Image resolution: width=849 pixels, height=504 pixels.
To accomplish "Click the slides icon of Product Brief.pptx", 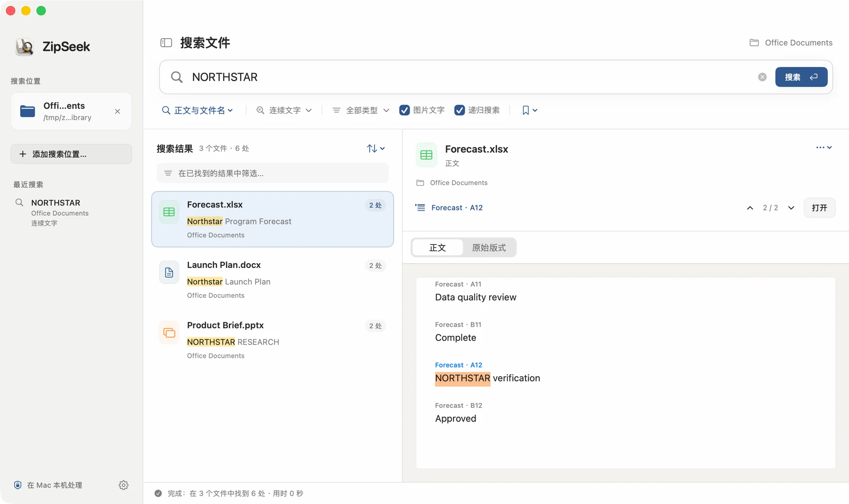I will coord(169,333).
